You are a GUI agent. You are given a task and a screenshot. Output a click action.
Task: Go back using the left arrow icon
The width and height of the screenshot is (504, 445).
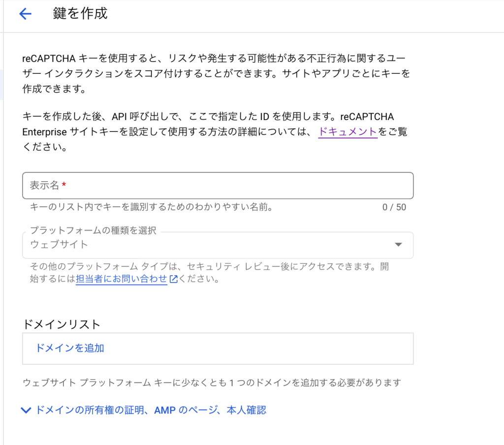click(x=25, y=14)
